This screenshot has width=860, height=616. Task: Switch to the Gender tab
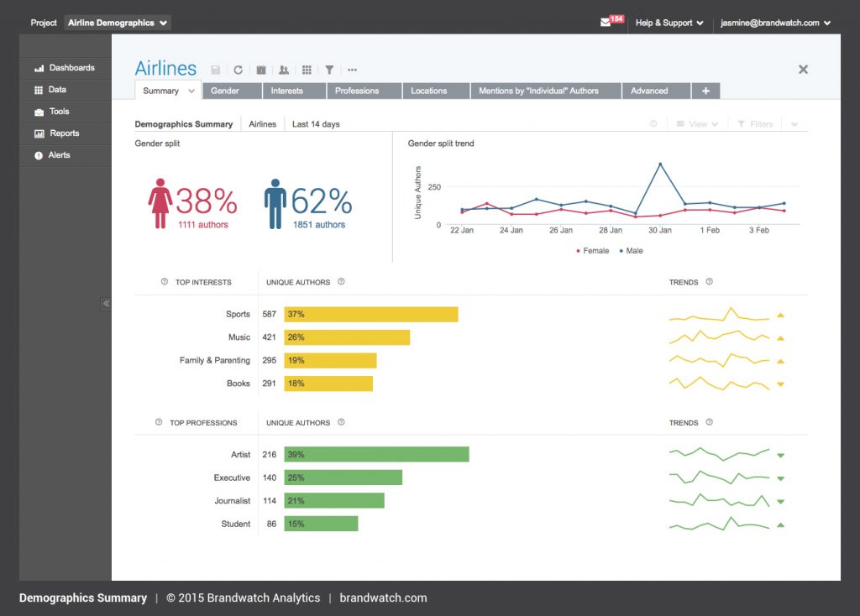pos(225,91)
